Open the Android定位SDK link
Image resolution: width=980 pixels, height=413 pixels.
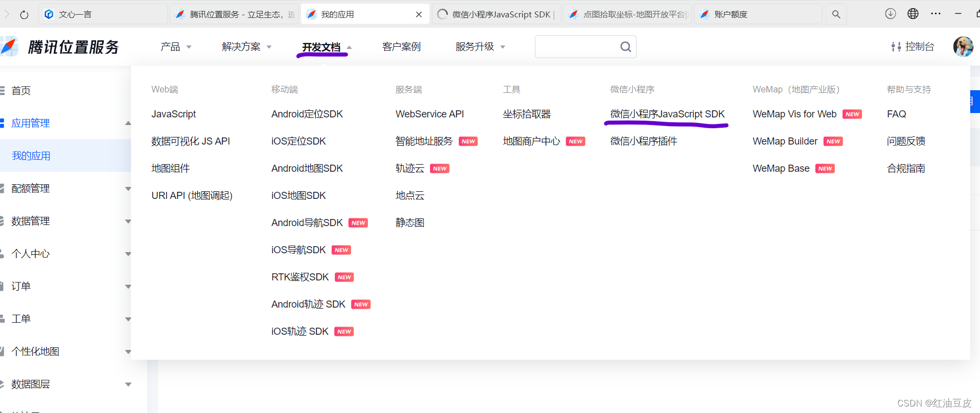(307, 114)
